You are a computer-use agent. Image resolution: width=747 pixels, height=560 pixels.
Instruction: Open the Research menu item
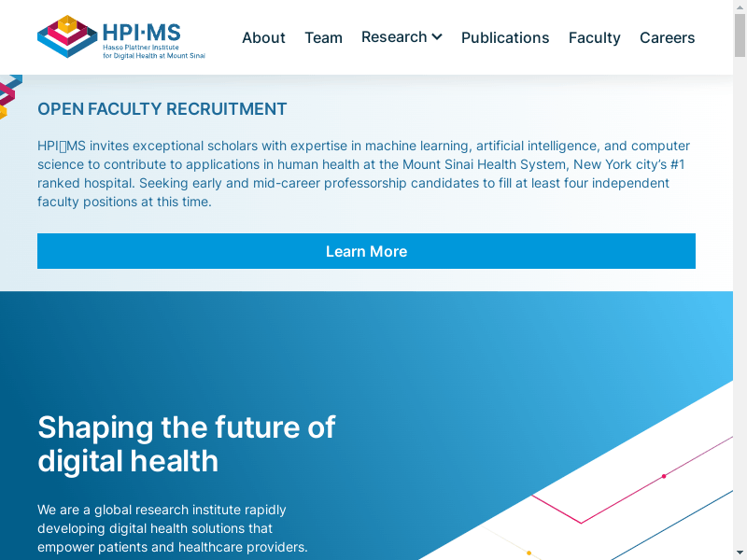394,37
